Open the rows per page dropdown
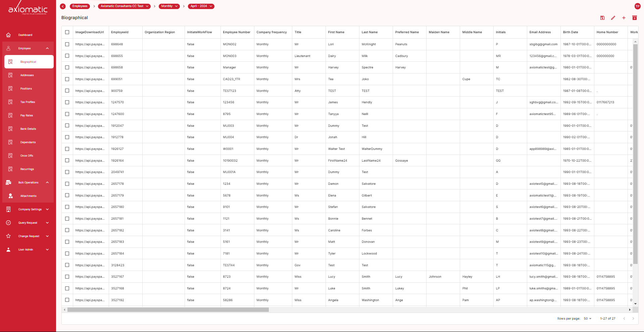 [x=587, y=319]
